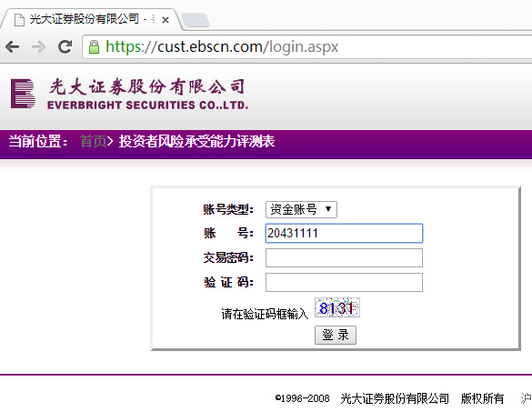The width and height of the screenshot is (532, 412).
Task: Click the 首页 breadcrumb link
Action: point(93,141)
